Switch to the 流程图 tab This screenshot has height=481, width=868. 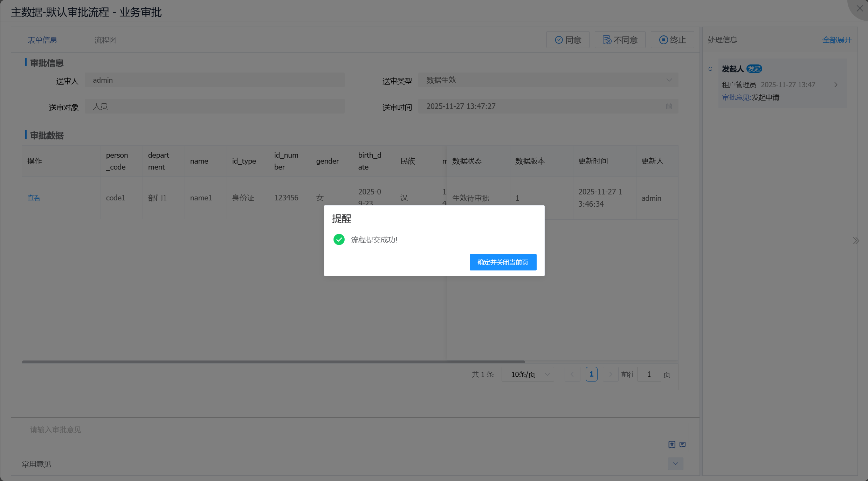tap(105, 40)
